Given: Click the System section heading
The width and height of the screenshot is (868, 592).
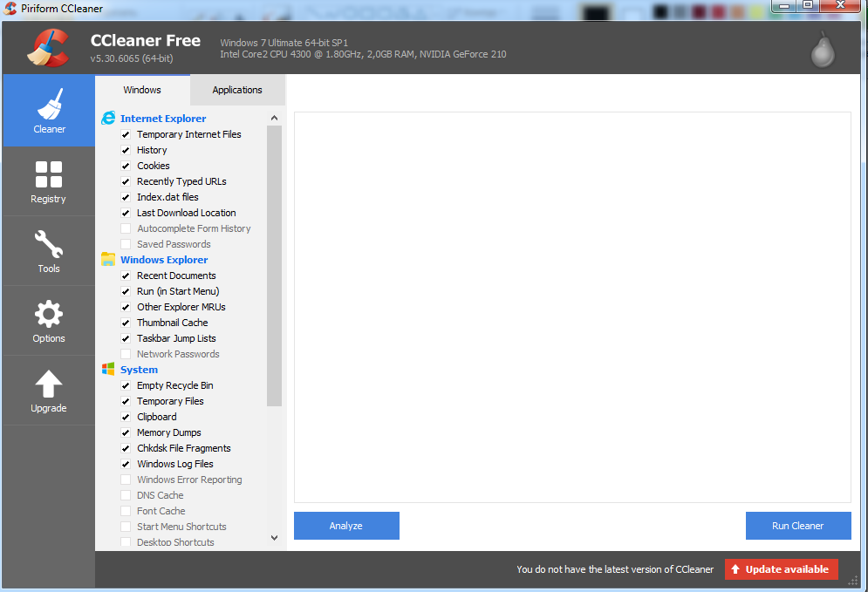Looking at the screenshot, I should tap(139, 370).
